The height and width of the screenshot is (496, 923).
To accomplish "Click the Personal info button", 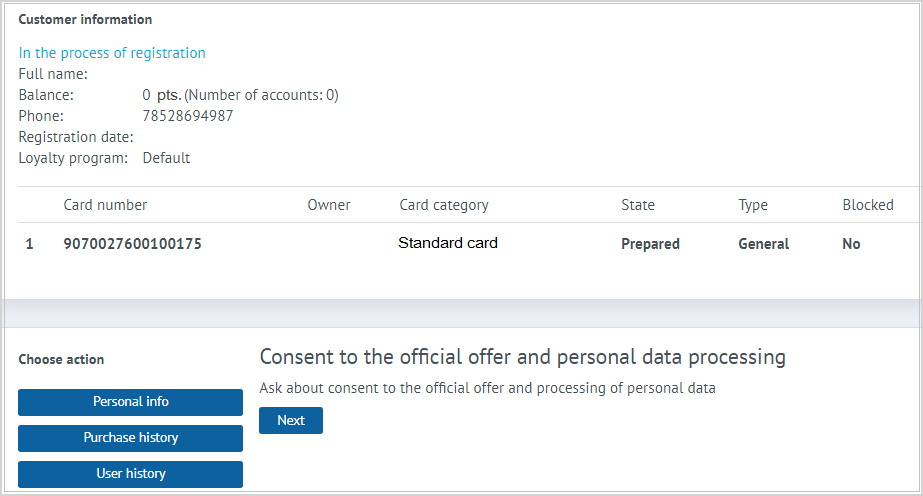I will 130,402.
